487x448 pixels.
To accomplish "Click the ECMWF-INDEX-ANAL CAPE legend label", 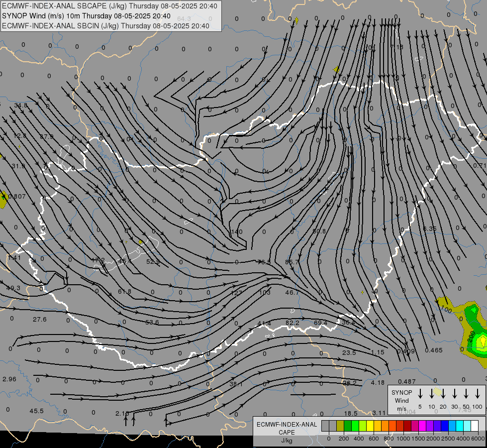I will [287, 428].
